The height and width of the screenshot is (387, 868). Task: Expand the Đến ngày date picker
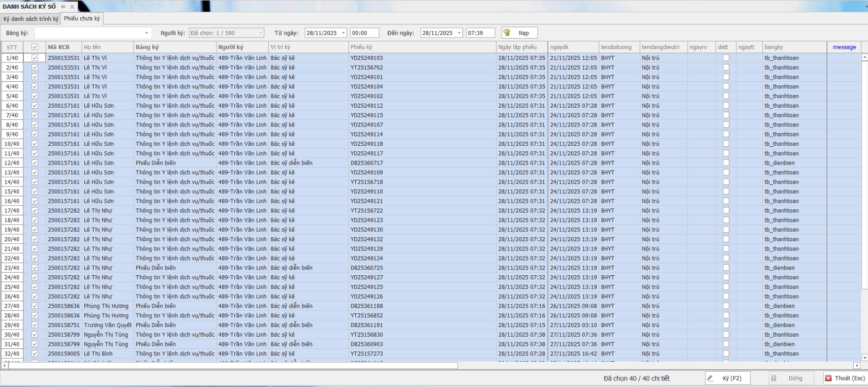(459, 33)
